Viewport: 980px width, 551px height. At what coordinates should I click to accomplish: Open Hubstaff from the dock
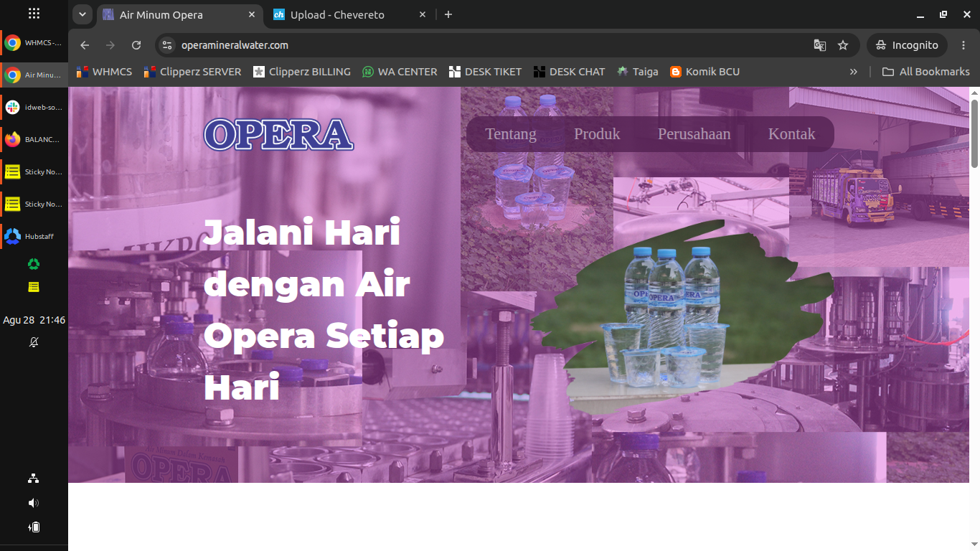coord(34,237)
